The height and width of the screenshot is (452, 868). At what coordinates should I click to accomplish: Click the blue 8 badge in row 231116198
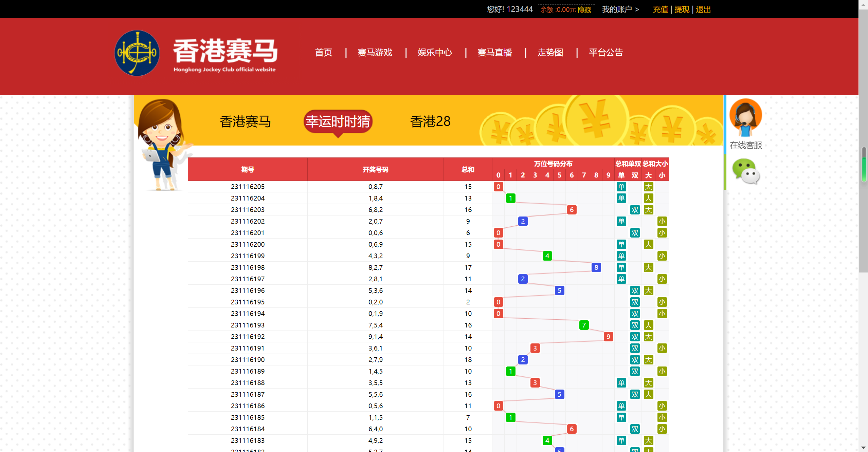(596, 267)
